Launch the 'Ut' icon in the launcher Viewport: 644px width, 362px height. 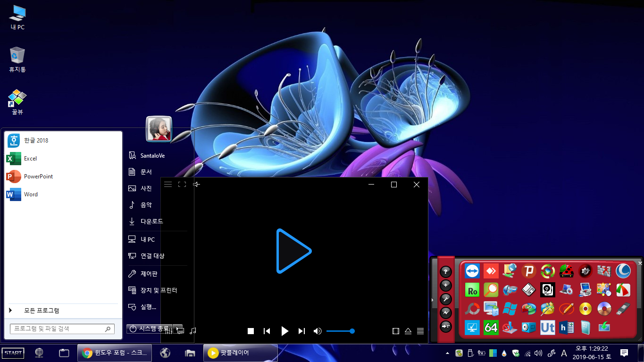point(548,328)
